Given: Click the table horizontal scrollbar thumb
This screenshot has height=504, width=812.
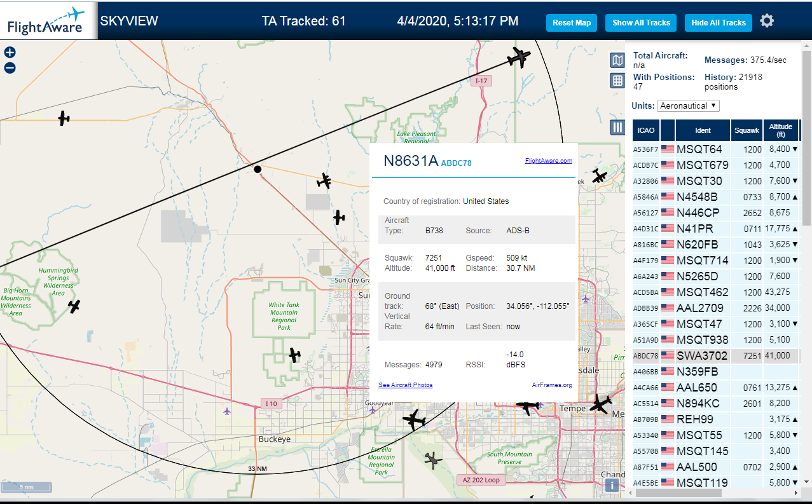Looking at the screenshot, I should [x=678, y=493].
